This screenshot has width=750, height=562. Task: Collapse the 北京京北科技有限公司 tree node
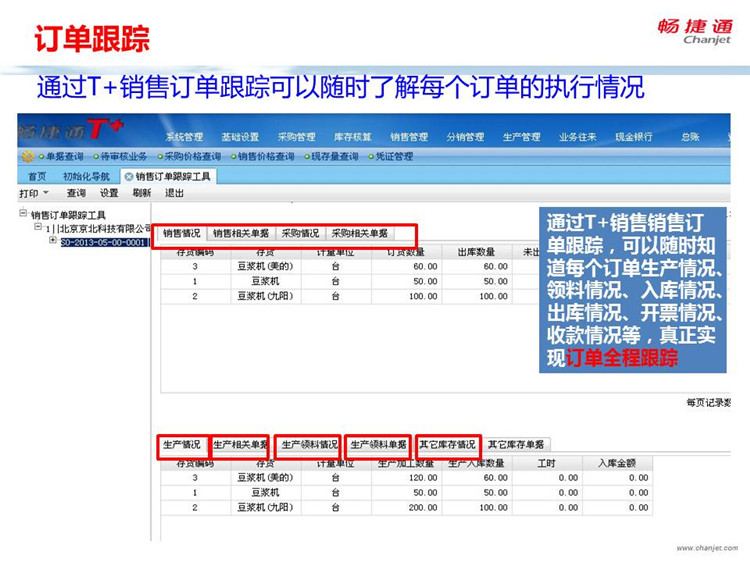point(38,226)
